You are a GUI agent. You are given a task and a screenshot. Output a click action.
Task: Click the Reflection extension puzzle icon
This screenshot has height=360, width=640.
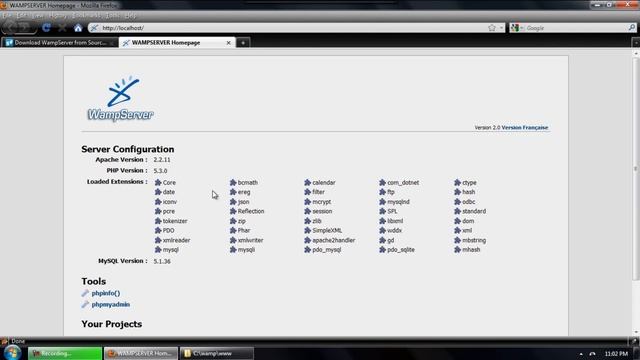pos(233,211)
